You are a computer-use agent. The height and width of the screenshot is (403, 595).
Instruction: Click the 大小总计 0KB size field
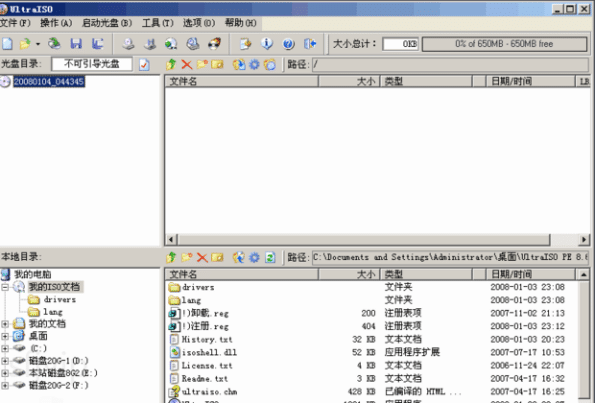coord(400,44)
